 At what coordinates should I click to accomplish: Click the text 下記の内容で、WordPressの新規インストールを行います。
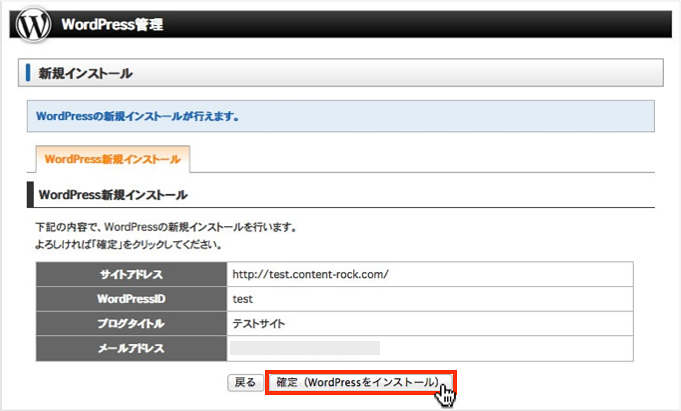(x=166, y=227)
